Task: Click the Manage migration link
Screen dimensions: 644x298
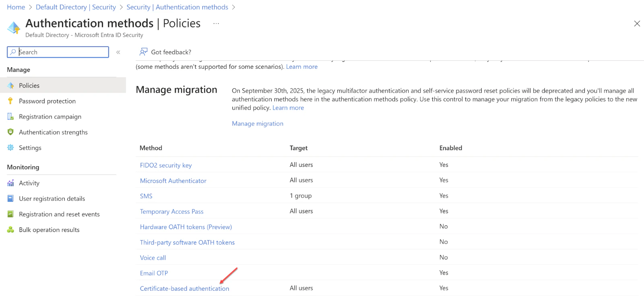Action: [x=258, y=123]
